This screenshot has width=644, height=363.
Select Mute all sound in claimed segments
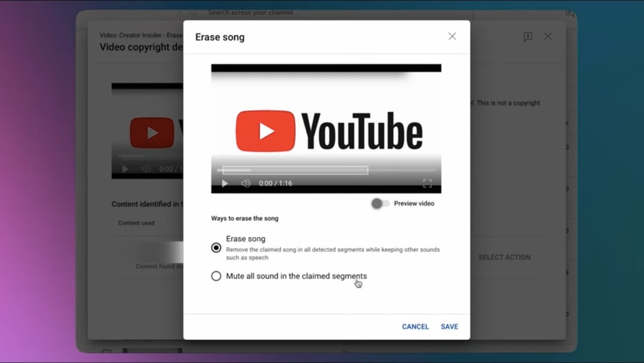(216, 276)
